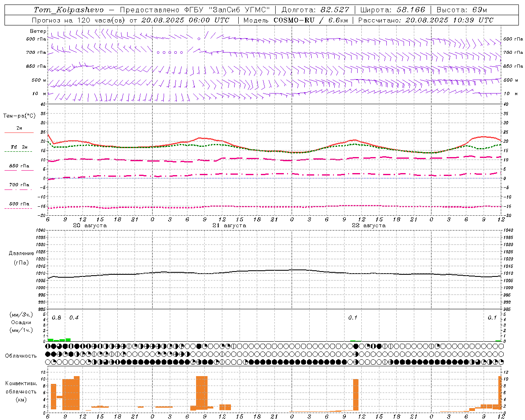Image resolution: width=525 pixels, height=420 pixels.
Task: Click the 'Конвективн.' convective cloud label
Action: pyautogui.click(x=21, y=383)
